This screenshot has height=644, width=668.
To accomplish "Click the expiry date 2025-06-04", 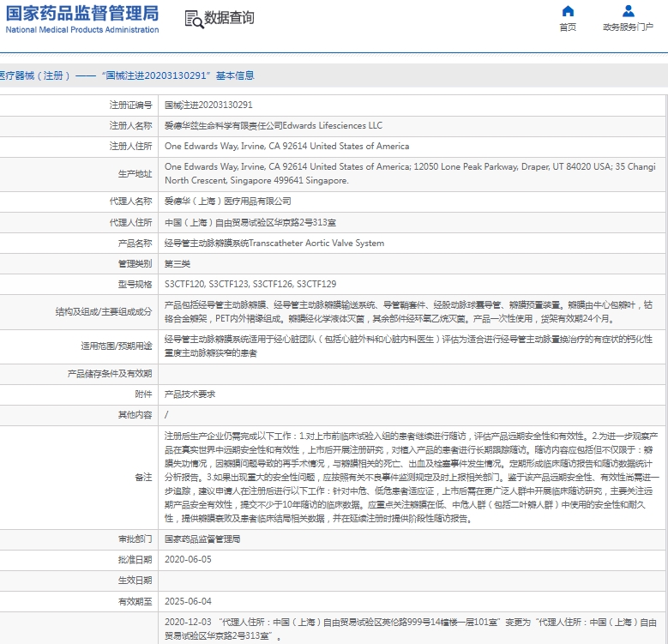I will pyautogui.click(x=188, y=601).
